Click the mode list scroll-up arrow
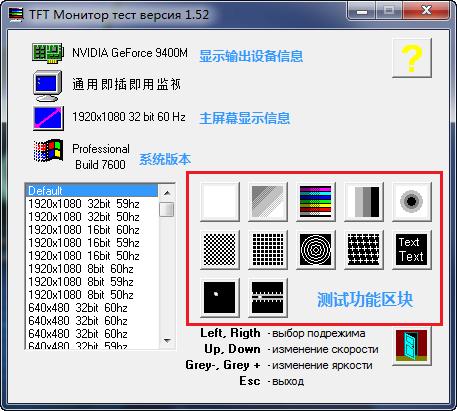The image size is (457, 411). pos(167,193)
